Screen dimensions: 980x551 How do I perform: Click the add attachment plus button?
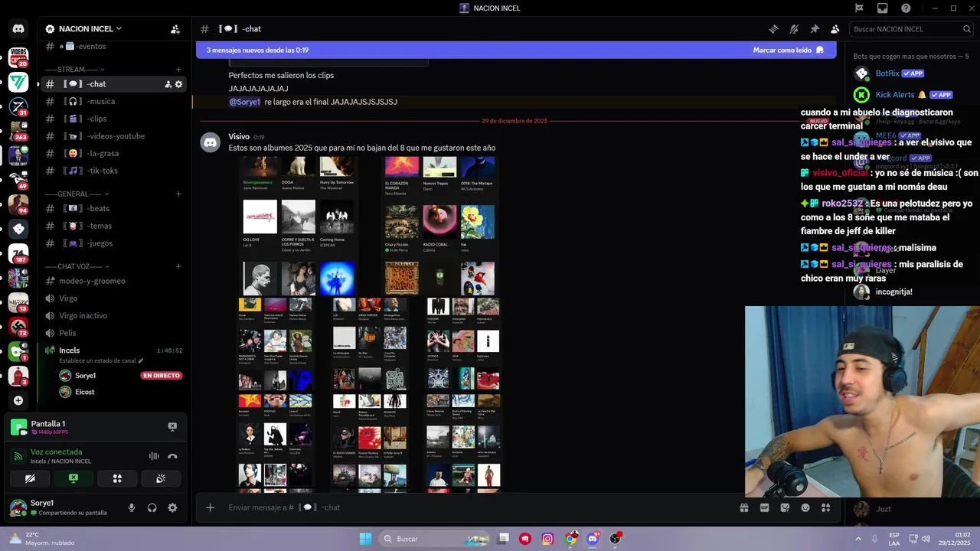coord(210,507)
